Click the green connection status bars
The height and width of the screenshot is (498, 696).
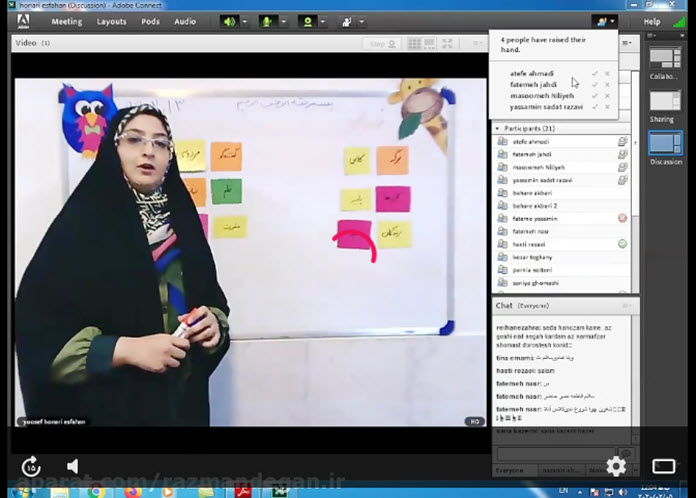679,21
